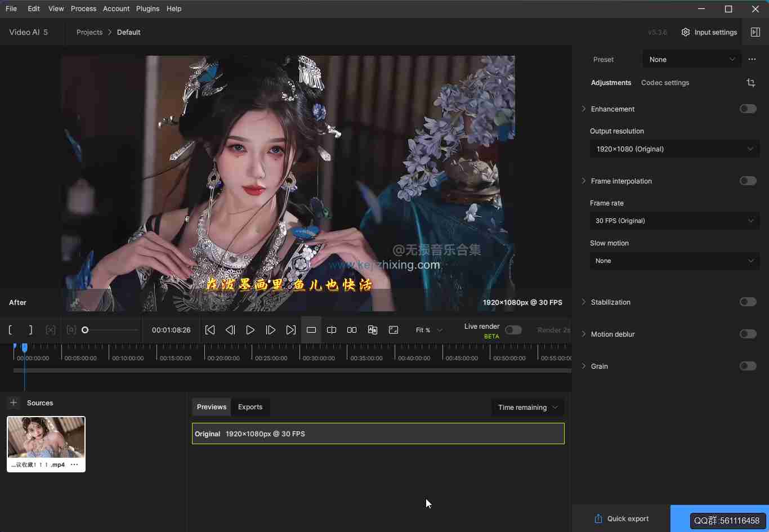
Task: Add a new source with plus icon
Action: pyautogui.click(x=14, y=403)
